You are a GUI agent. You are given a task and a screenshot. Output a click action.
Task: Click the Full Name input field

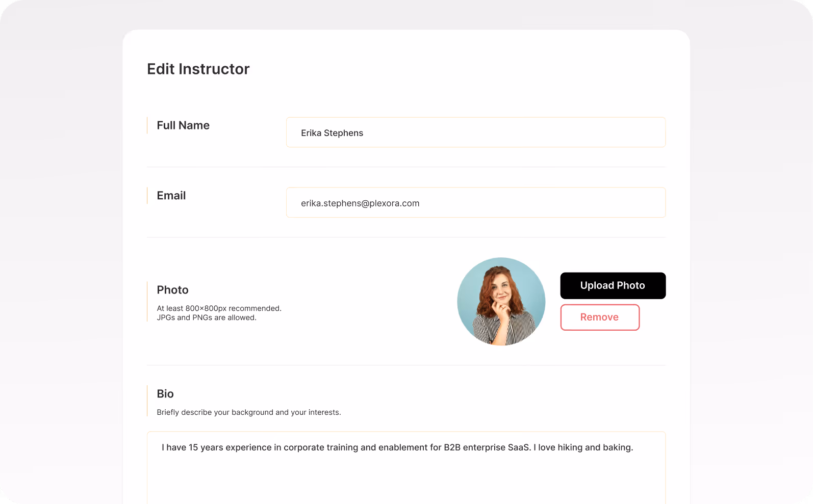click(x=475, y=132)
